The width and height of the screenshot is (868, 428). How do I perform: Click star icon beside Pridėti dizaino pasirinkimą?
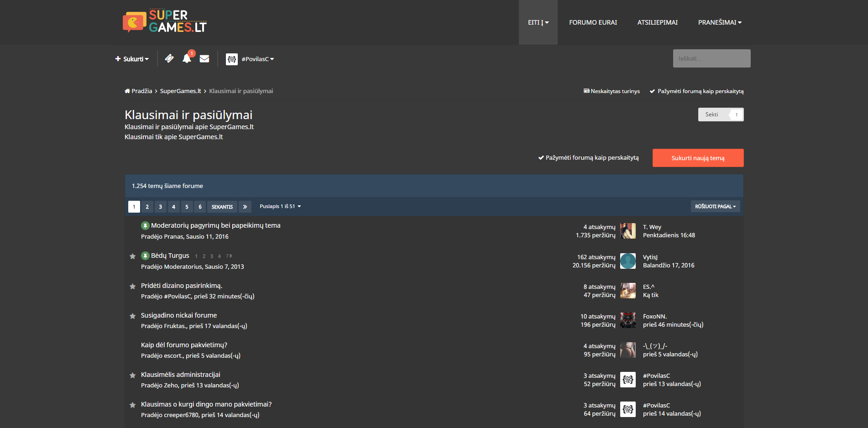click(x=132, y=287)
